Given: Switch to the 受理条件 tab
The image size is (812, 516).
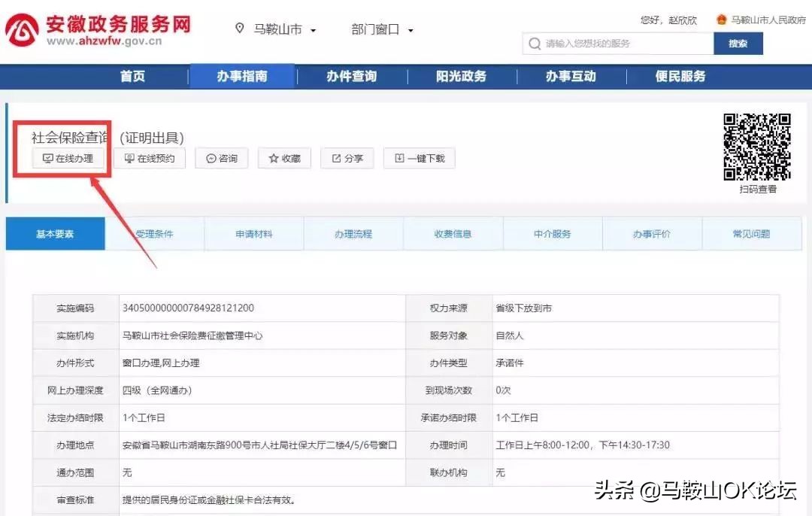Looking at the screenshot, I should pos(154,234).
